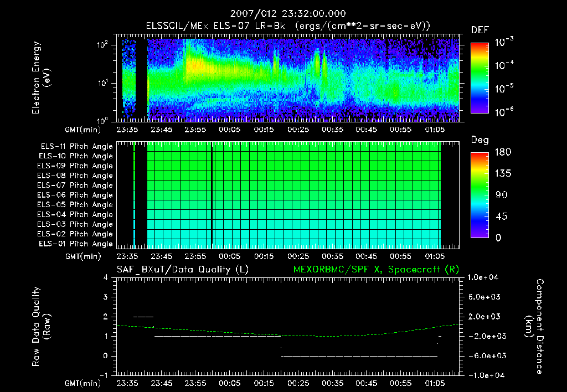Select the Deg legend heading

[480, 140]
